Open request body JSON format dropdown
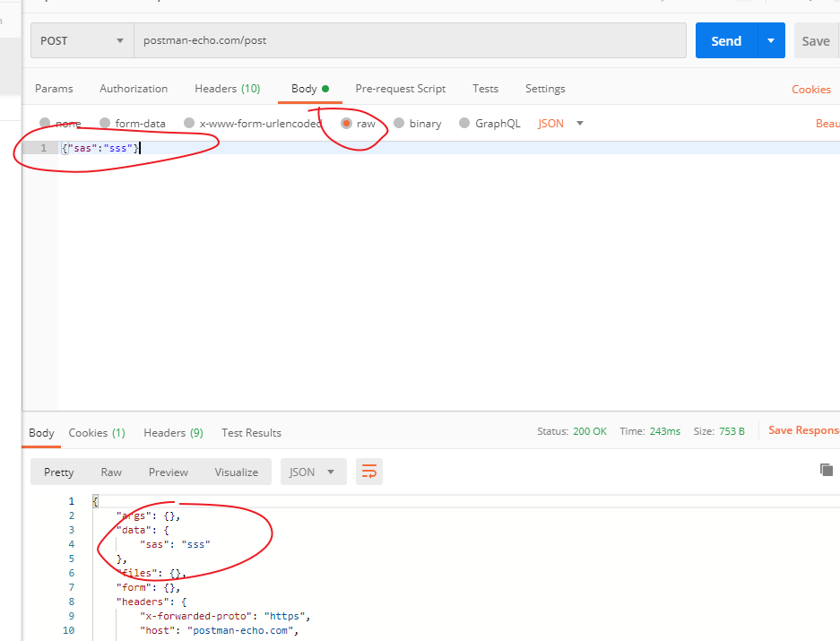 [560, 124]
